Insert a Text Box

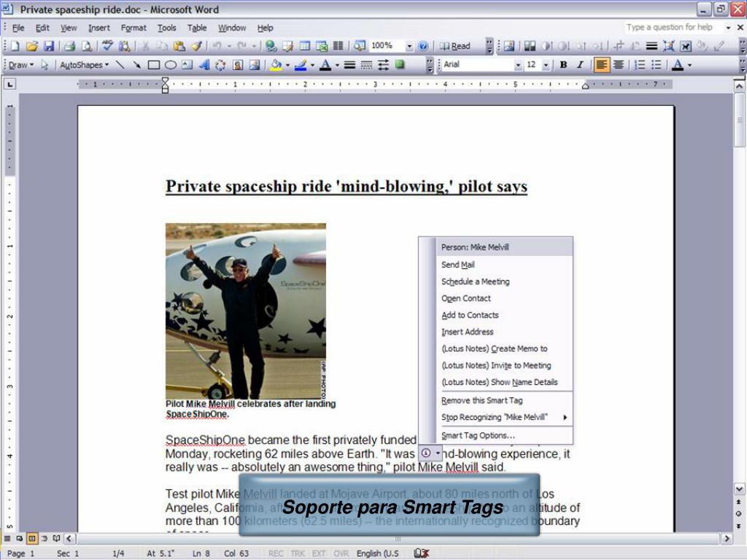(x=187, y=65)
